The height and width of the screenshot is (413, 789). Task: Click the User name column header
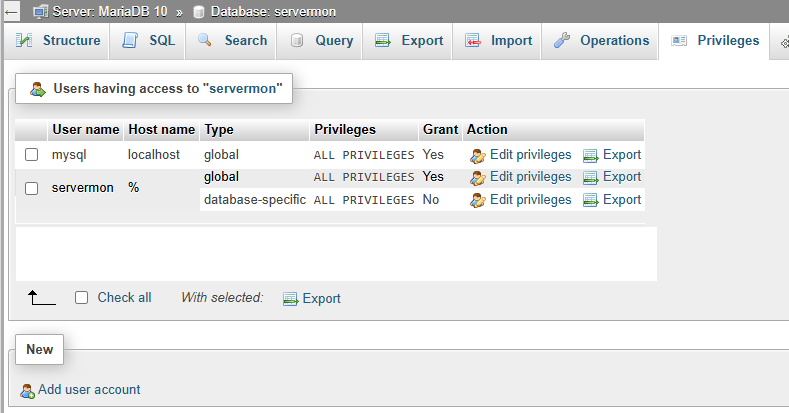pos(86,130)
